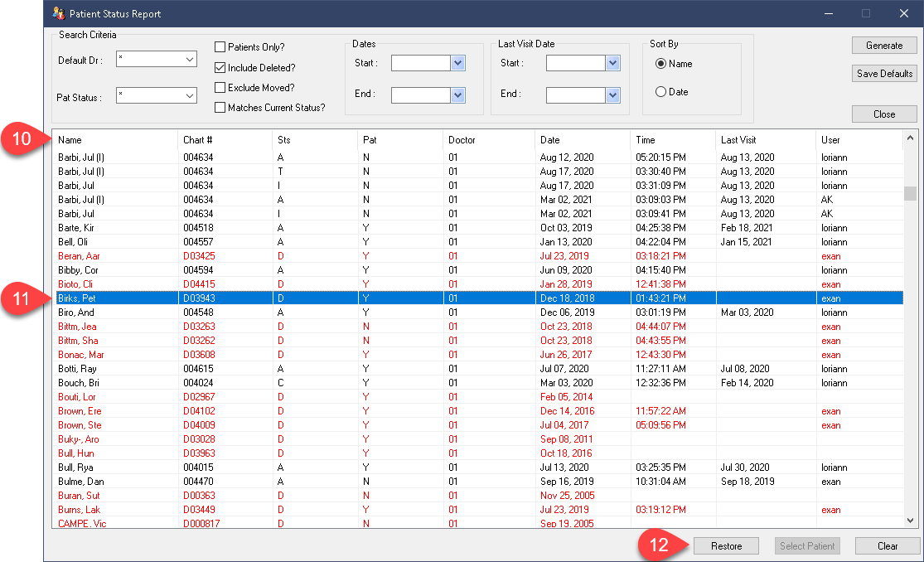Select the Beran, Aar deleted patient row
Image resolution: width=924 pixels, height=562 pixels.
pyautogui.click(x=479, y=256)
